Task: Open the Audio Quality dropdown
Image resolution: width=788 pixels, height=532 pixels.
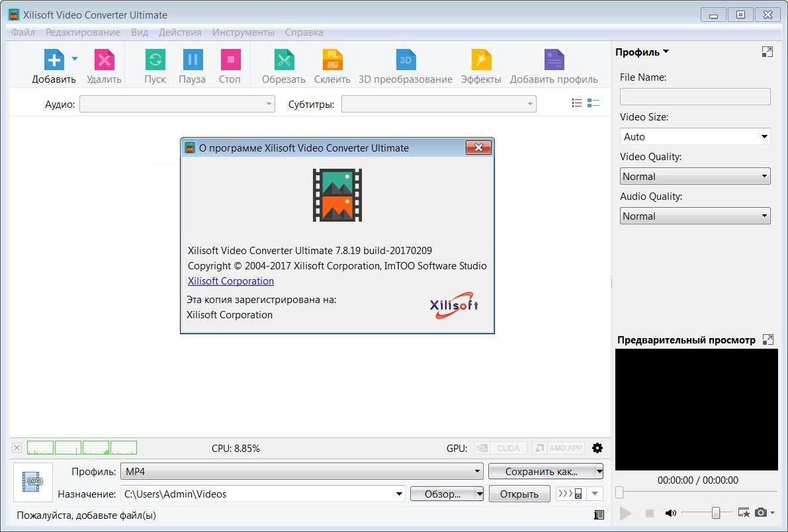Action: [x=695, y=216]
